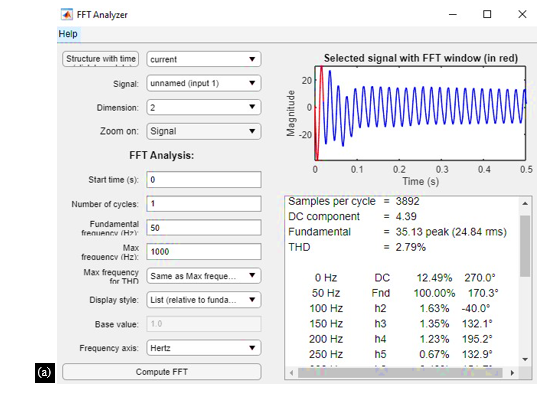Screen dimensions: 554x393
Task: Click the '200 Hz h4 1.23%' row
Action: [401, 339]
